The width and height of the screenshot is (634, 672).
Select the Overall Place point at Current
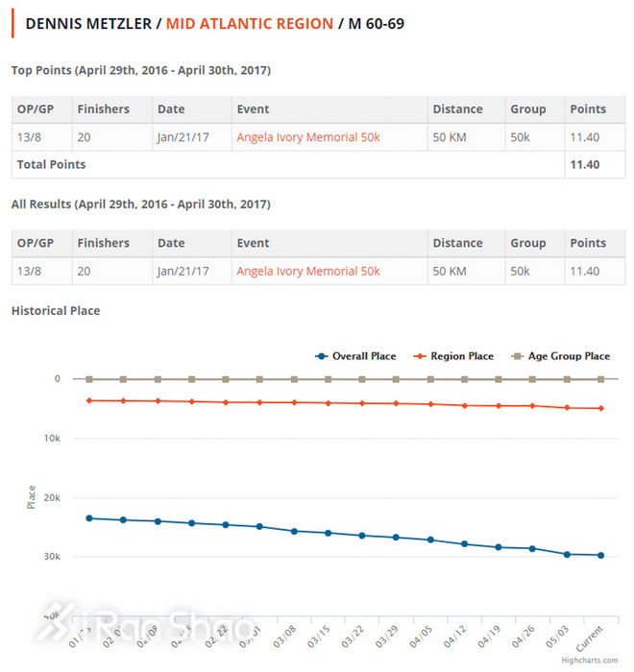[601, 555]
